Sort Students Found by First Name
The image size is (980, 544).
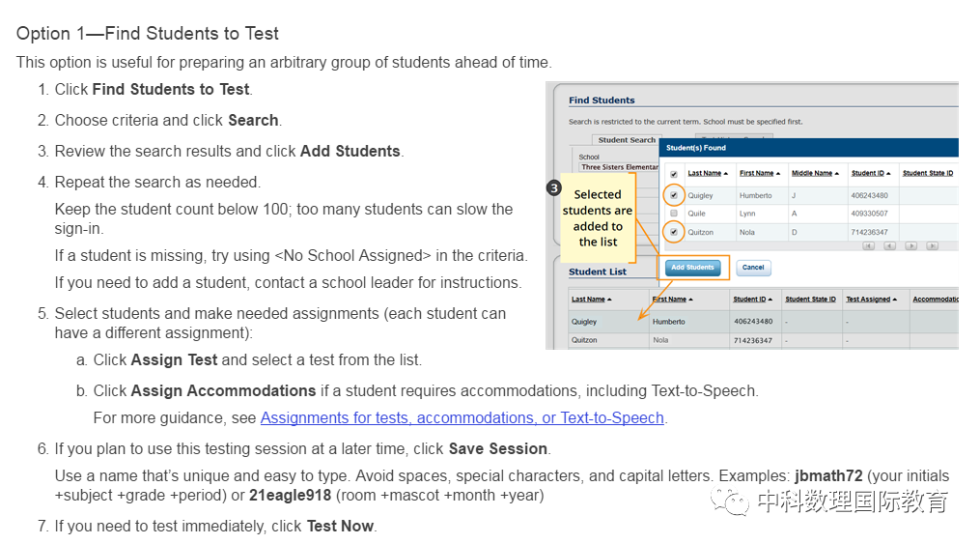(759, 173)
